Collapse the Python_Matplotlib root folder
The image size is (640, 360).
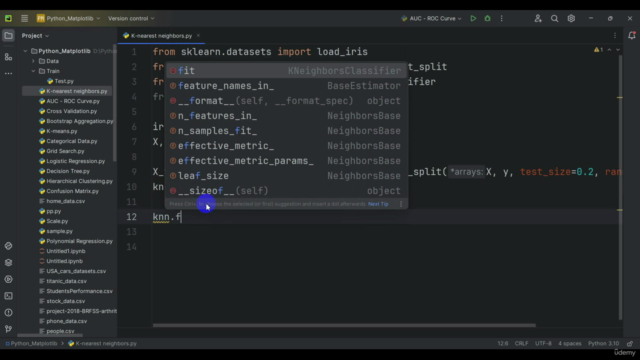coord(25,51)
